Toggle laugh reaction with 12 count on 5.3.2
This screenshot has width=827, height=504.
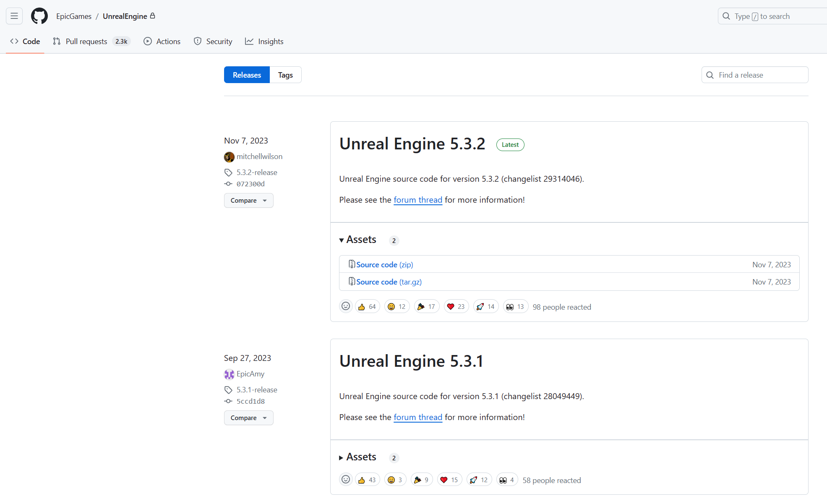click(397, 307)
